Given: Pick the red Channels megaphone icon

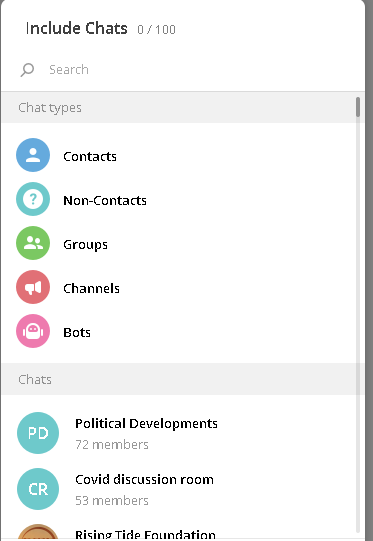Looking at the screenshot, I should 33,287.
